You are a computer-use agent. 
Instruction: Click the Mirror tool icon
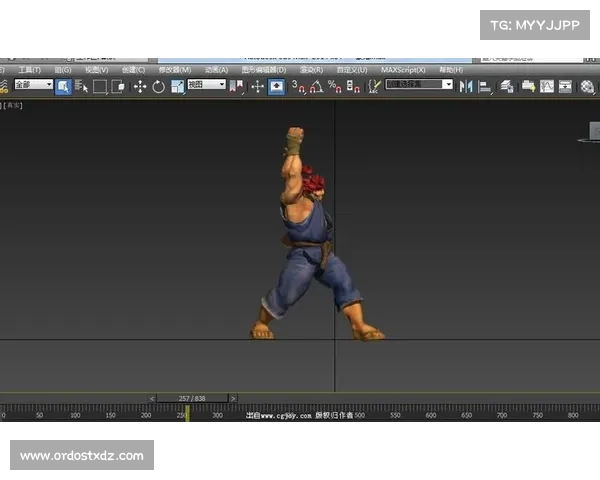point(466,86)
